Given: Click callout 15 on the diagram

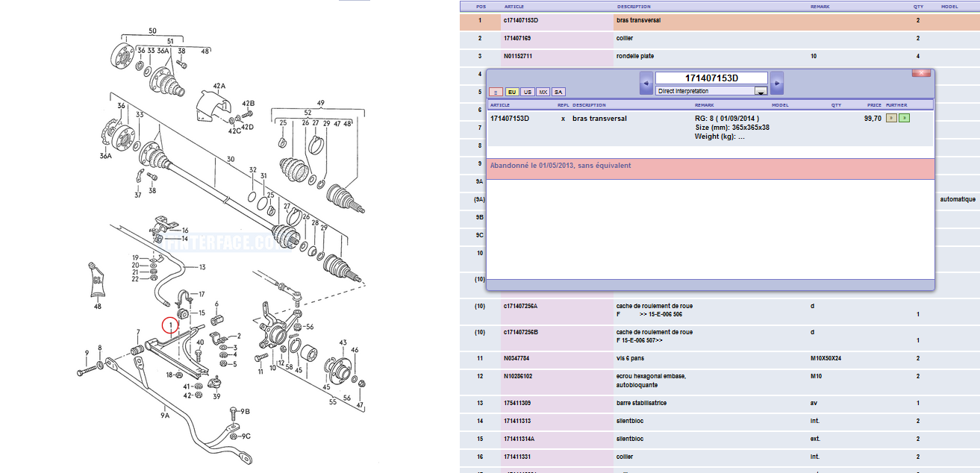Looking at the screenshot, I should [202, 312].
